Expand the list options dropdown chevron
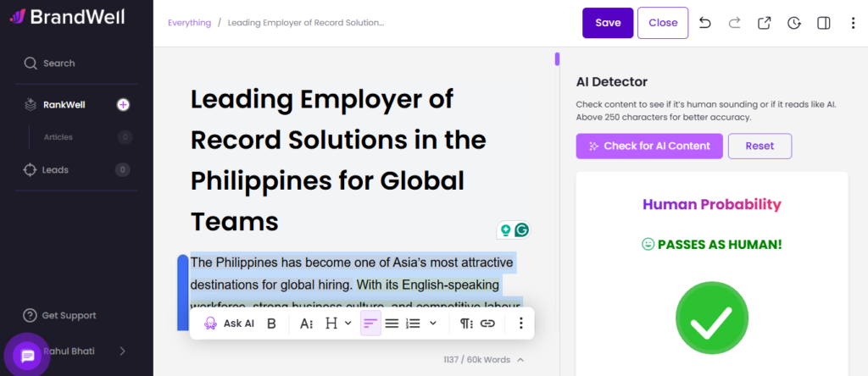The width and height of the screenshot is (868, 376). (433, 323)
